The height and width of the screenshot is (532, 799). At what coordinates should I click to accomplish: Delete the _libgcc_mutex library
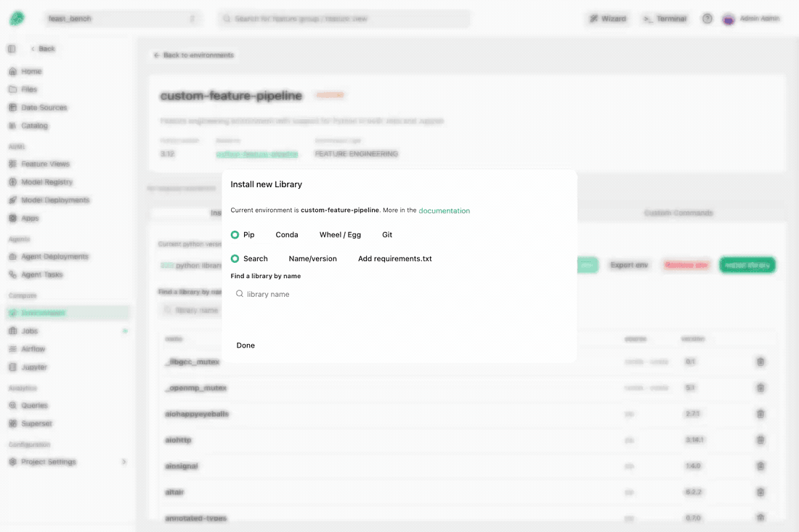[x=761, y=362]
